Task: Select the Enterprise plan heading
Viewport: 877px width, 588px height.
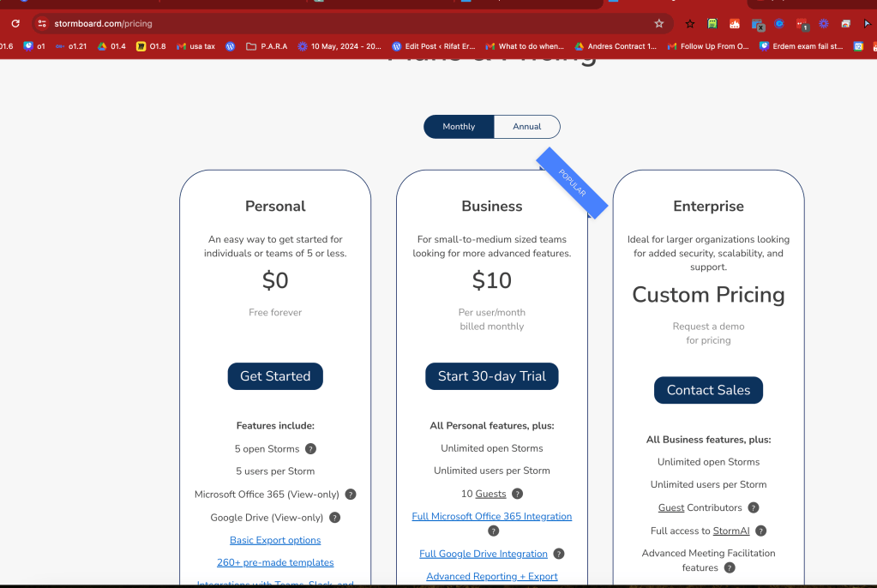Action: (x=708, y=206)
